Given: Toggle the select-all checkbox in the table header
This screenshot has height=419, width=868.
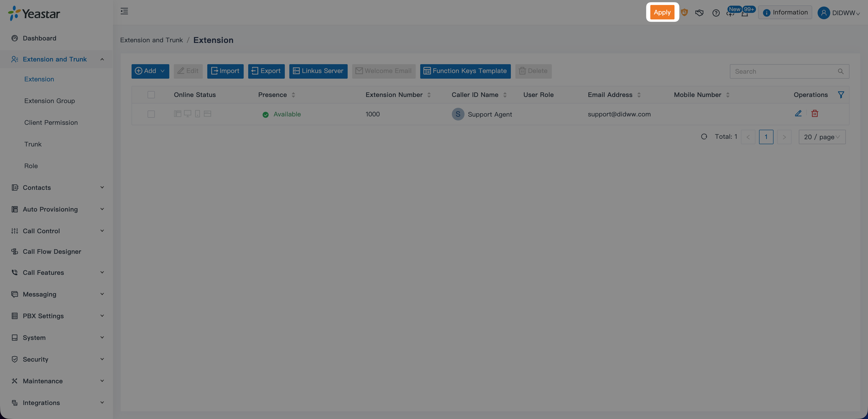Looking at the screenshot, I should [151, 95].
